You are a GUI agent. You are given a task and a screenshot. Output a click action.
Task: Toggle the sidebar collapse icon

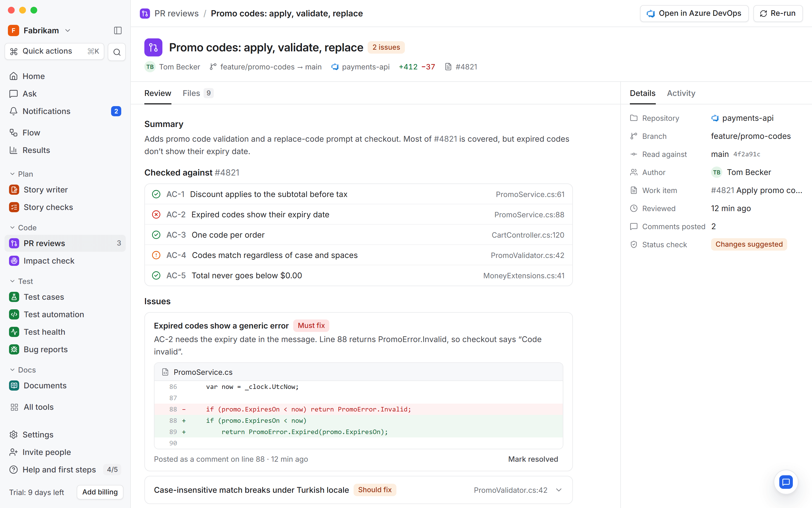point(118,30)
